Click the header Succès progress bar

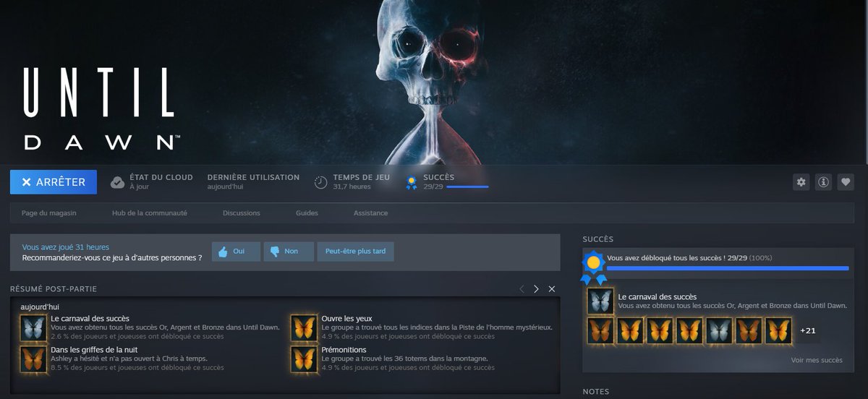tap(467, 187)
